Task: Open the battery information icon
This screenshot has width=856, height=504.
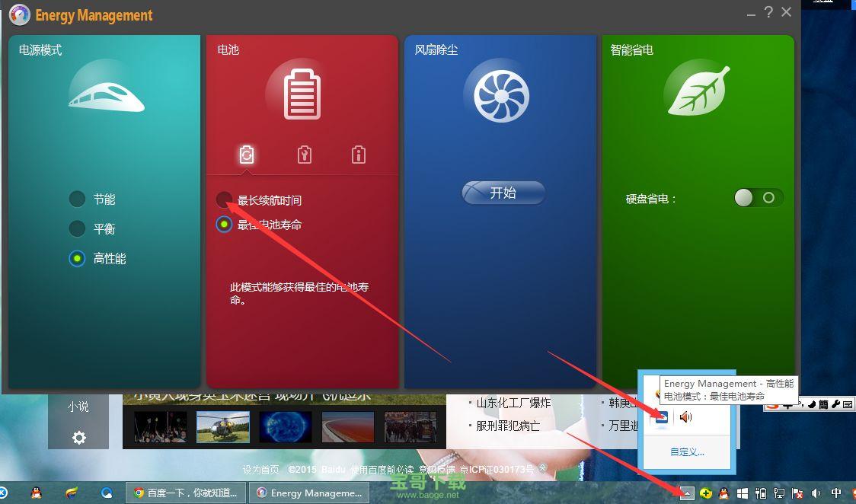Action: [358, 154]
